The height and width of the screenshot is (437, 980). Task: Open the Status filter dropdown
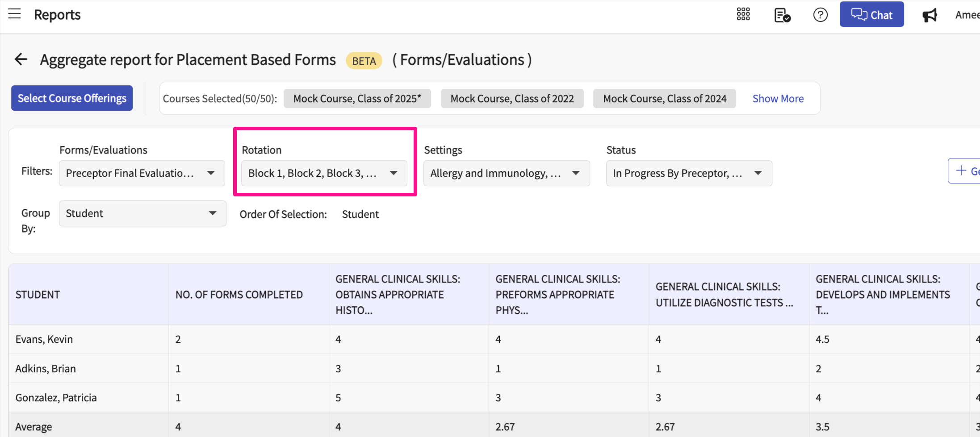688,173
